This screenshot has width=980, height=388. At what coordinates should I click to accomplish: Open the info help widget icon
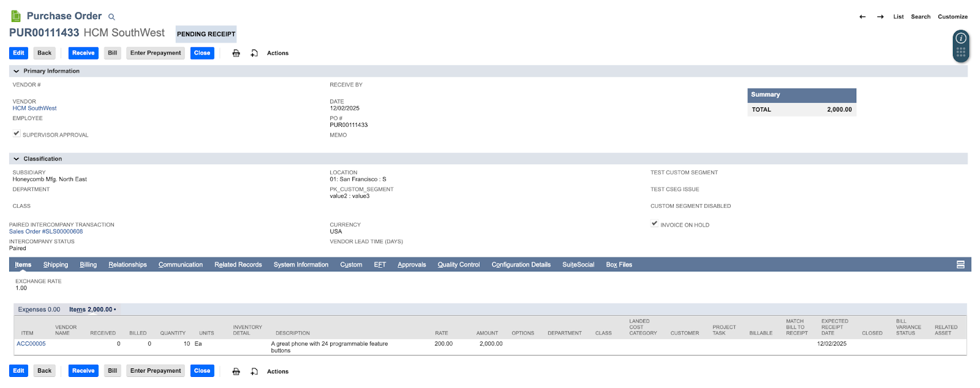point(960,39)
